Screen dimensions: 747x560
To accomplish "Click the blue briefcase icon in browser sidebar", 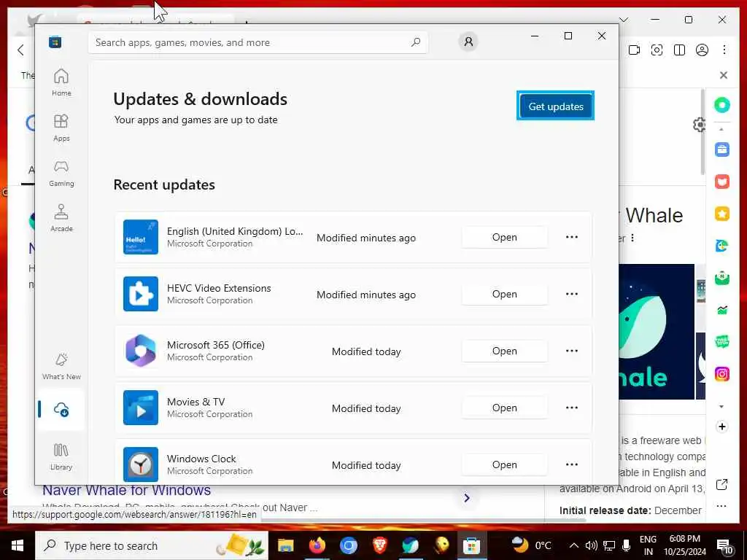I will 721,149.
